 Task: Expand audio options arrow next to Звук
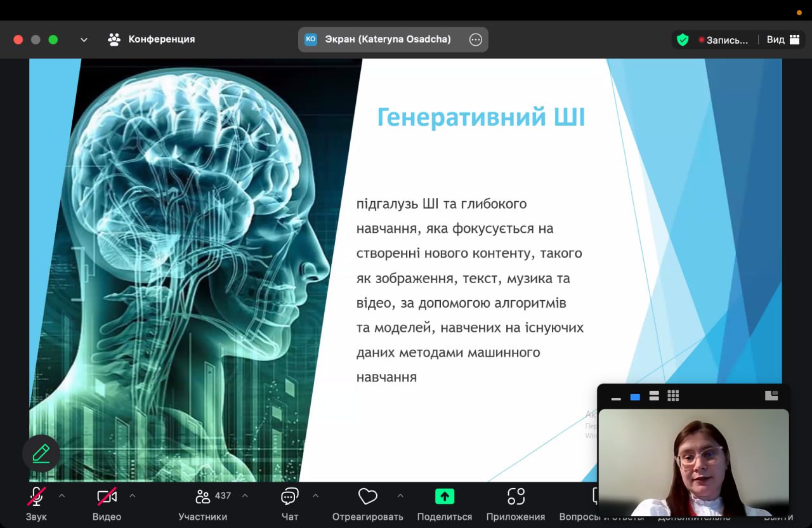click(62, 496)
